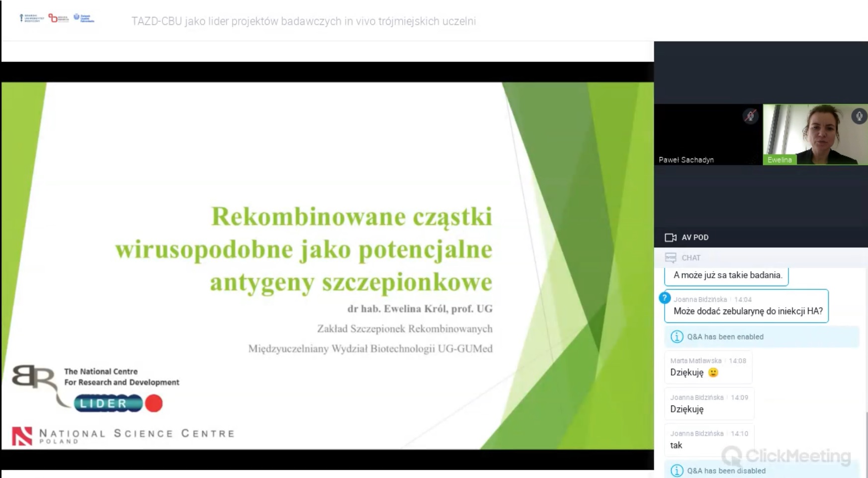Select Paweł Sachadyn's video tile
The width and height of the screenshot is (868, 478).
tap(708, 134)
